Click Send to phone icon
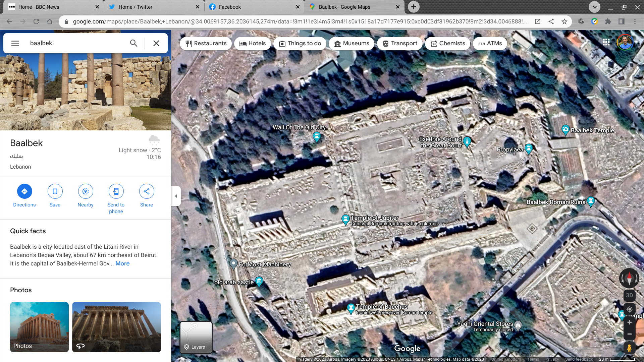Image resolution: width=644 pixels, height=362 pixels. tap(116, 191)
